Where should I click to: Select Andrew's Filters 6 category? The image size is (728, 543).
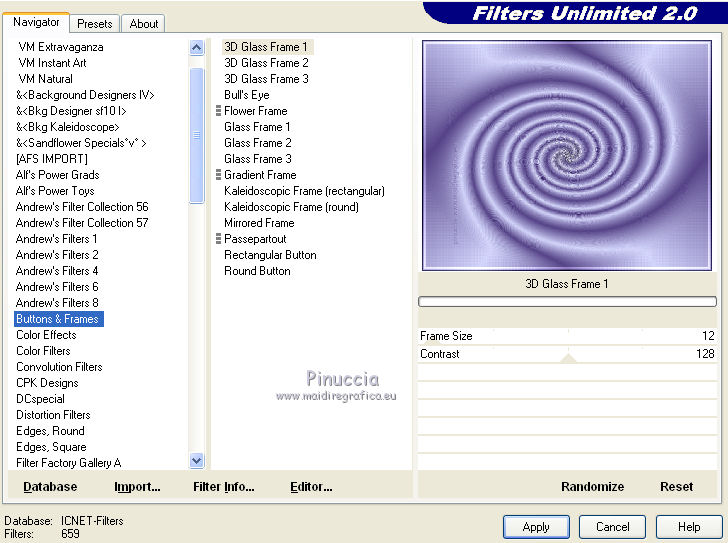point(57,287)
